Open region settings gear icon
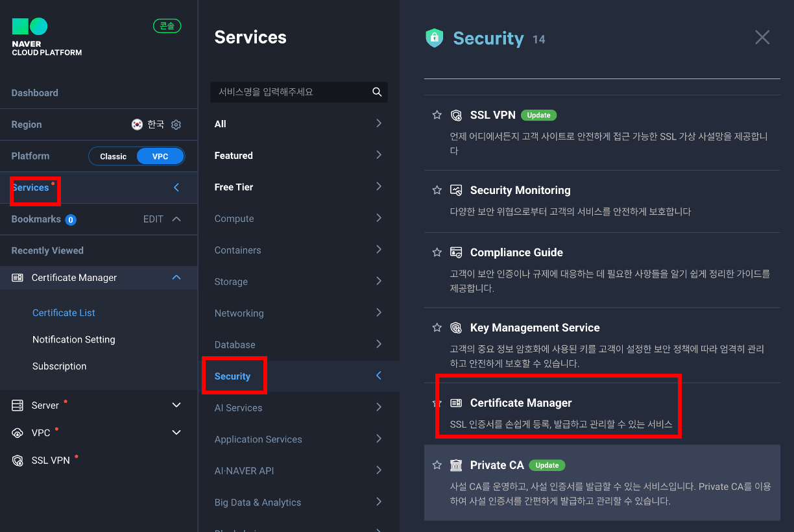 176,125
